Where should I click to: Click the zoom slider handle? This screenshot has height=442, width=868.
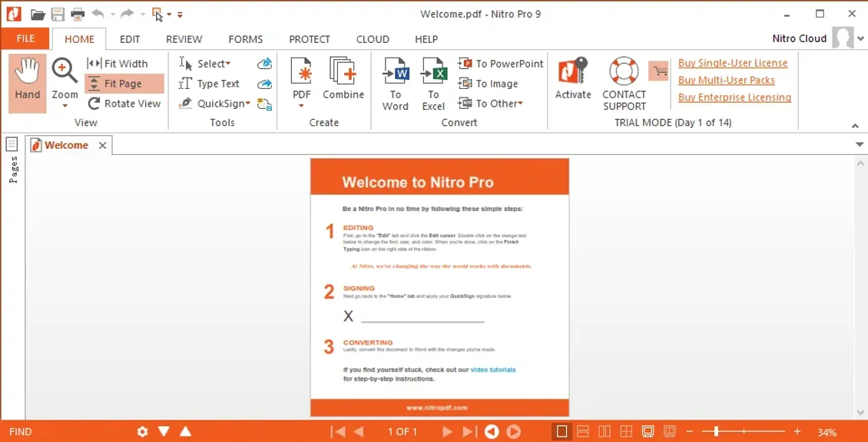pos(717,431)
